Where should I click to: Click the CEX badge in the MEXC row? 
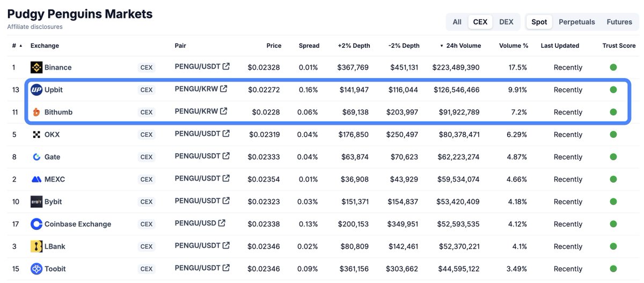pyautogui.click(x=147, y=180)
